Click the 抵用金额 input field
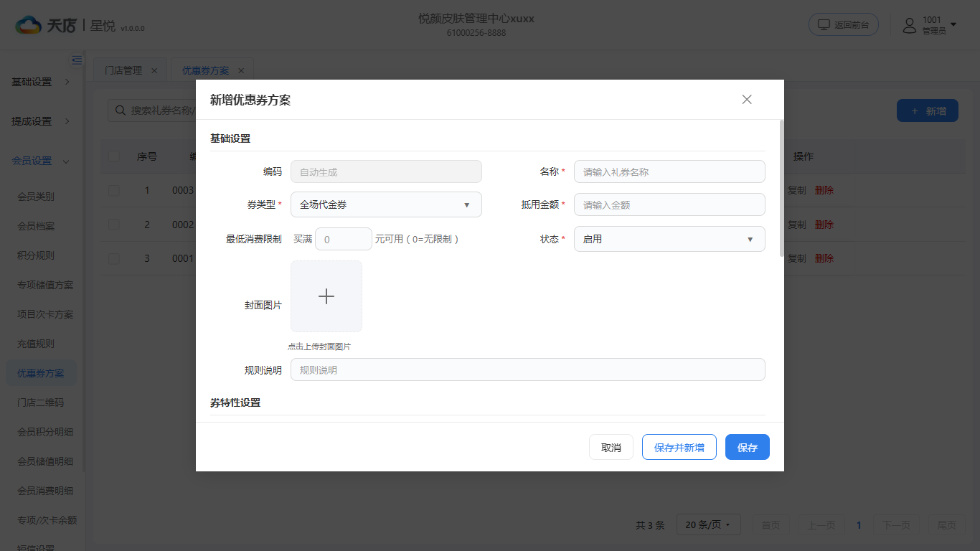Screen dimensions: 980x551 (x=669, y=204)
